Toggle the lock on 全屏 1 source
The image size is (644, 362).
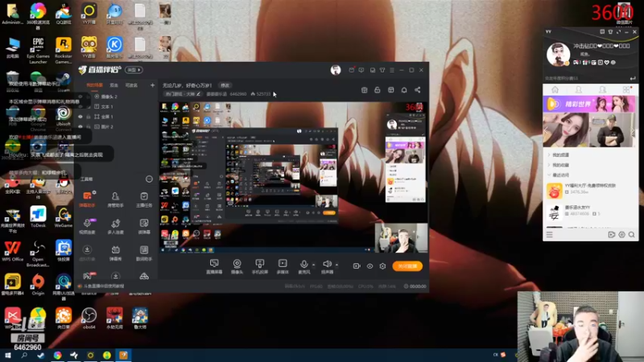(89, 117)
